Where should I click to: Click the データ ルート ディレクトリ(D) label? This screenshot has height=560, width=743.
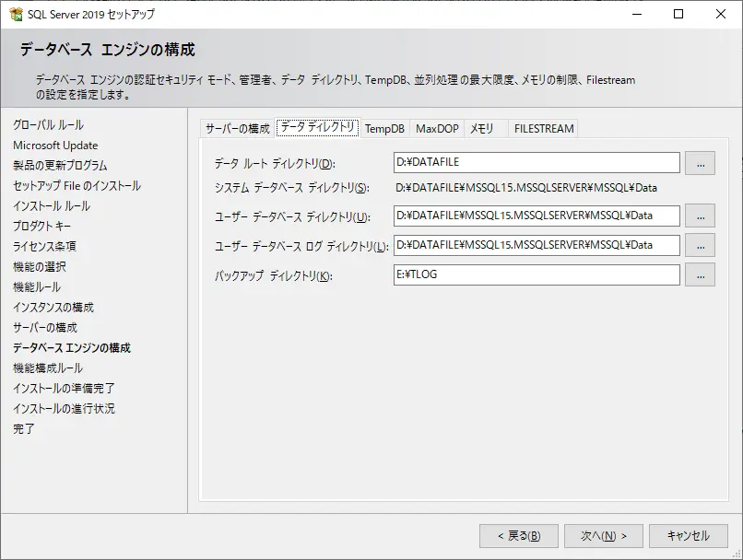pos(275,164)
